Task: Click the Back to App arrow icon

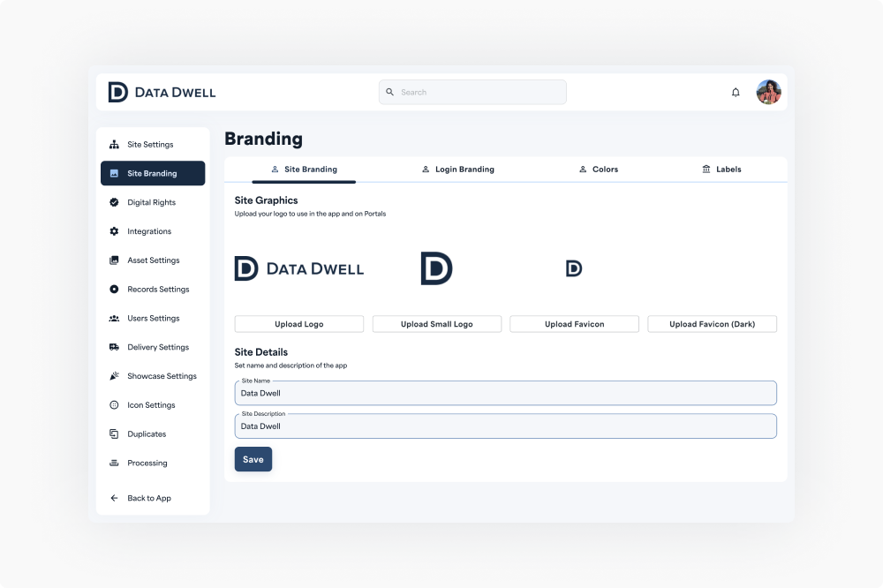Action: tap(114, 498)
